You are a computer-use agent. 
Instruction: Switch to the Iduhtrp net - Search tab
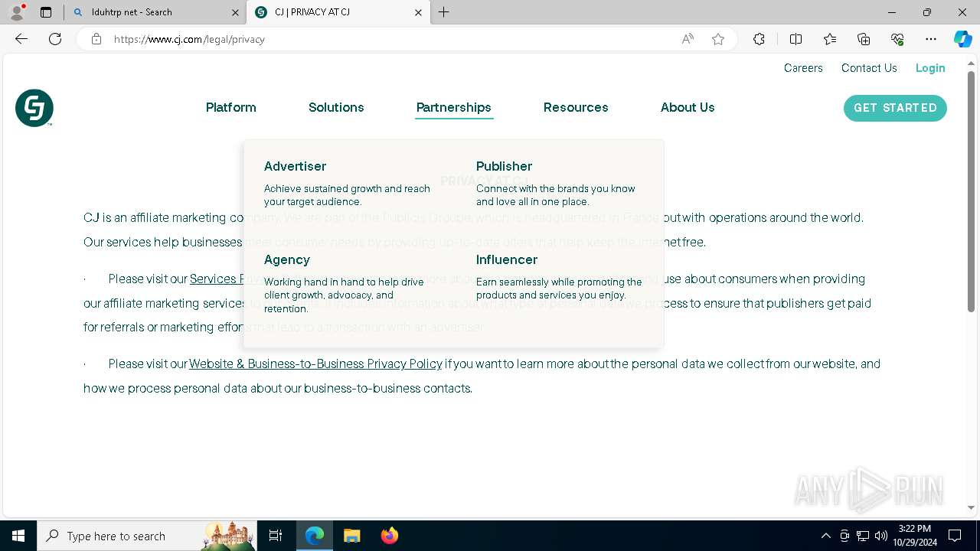point(155,12)
